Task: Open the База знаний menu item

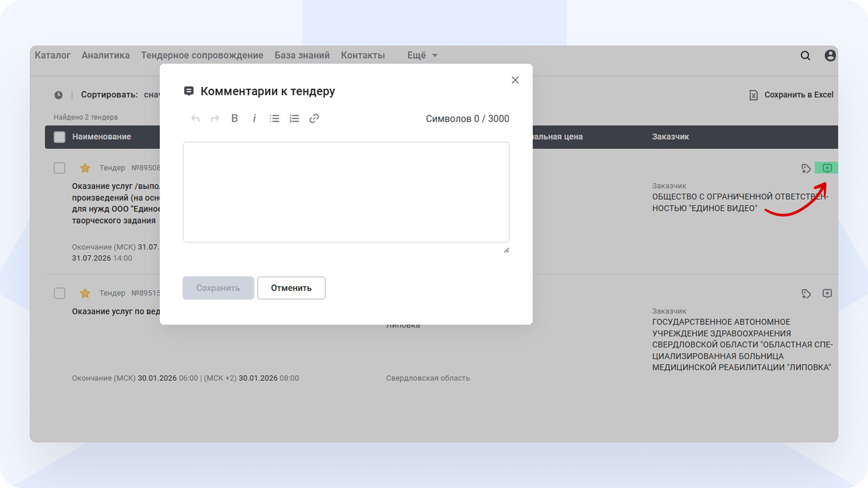Action: click(302, 55)
